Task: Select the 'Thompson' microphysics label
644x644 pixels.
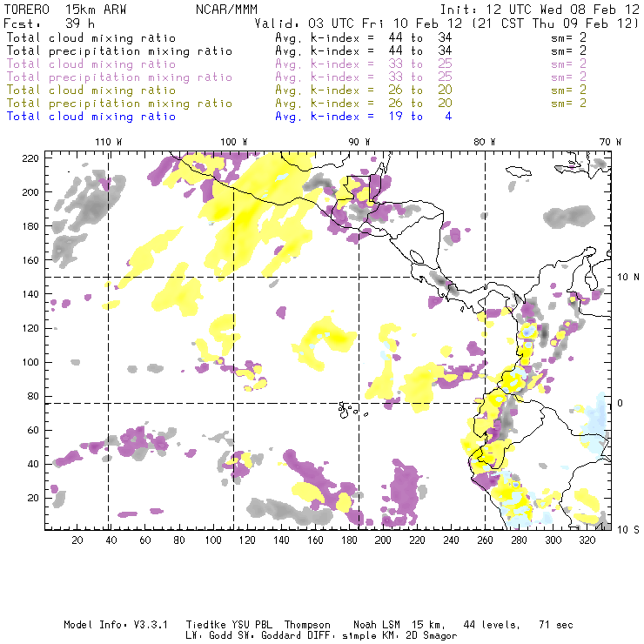Action: point(307,626)
